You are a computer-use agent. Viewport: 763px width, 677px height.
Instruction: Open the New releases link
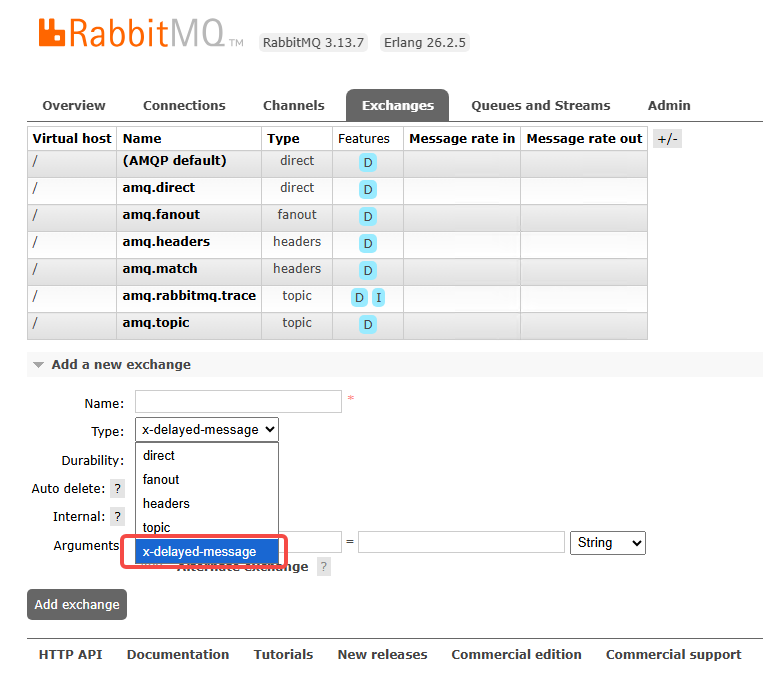[x=382, y=655]
